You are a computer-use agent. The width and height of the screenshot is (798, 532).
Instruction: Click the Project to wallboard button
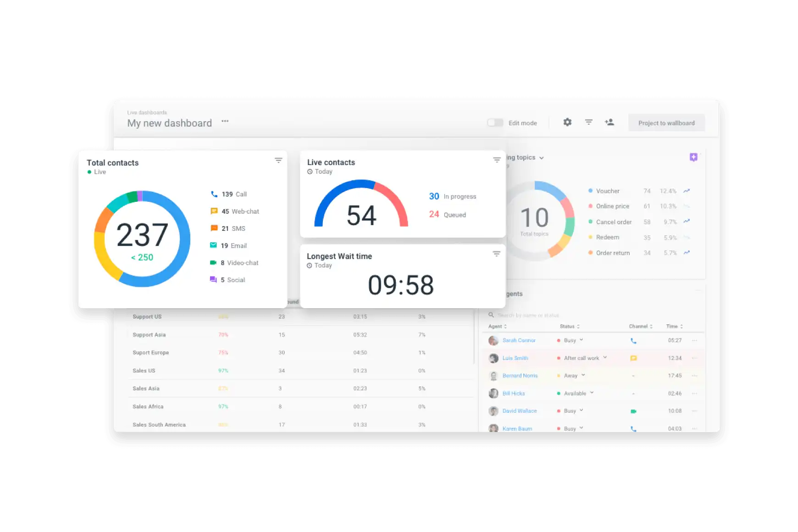666,123
